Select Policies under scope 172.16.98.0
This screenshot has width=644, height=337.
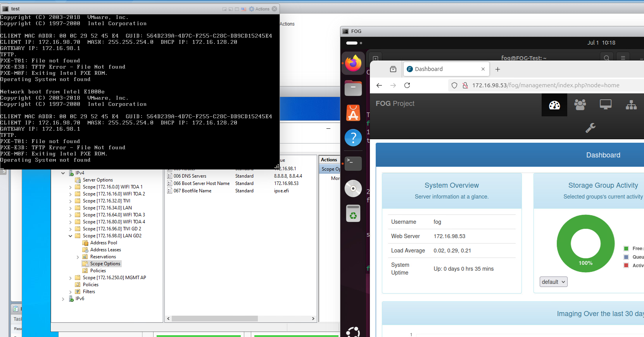tap(98, 271)
